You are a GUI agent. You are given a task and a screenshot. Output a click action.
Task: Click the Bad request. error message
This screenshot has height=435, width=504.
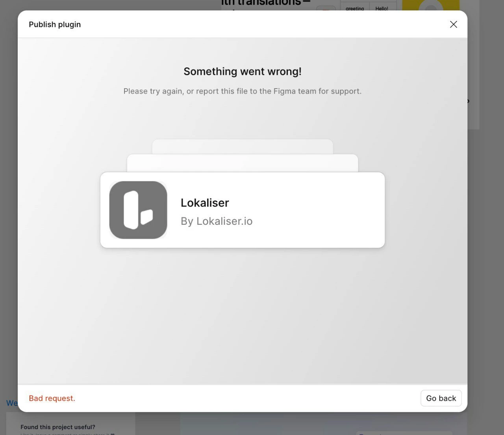52,398
